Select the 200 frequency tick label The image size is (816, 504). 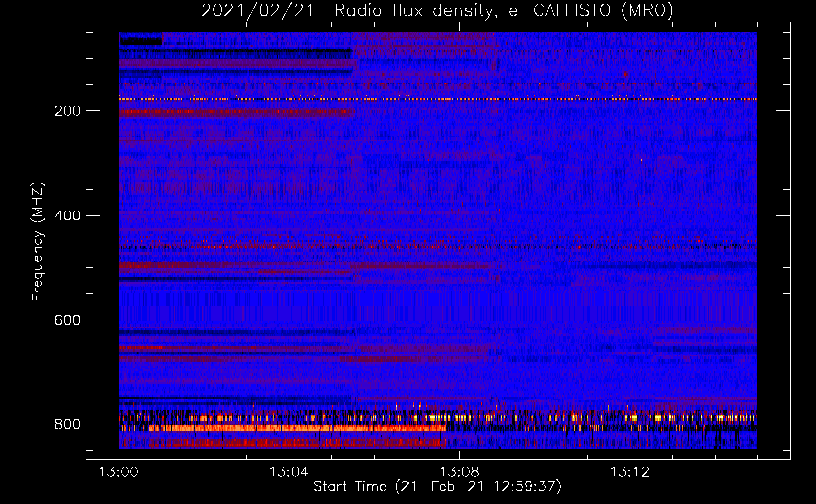(x=68, y=111)
